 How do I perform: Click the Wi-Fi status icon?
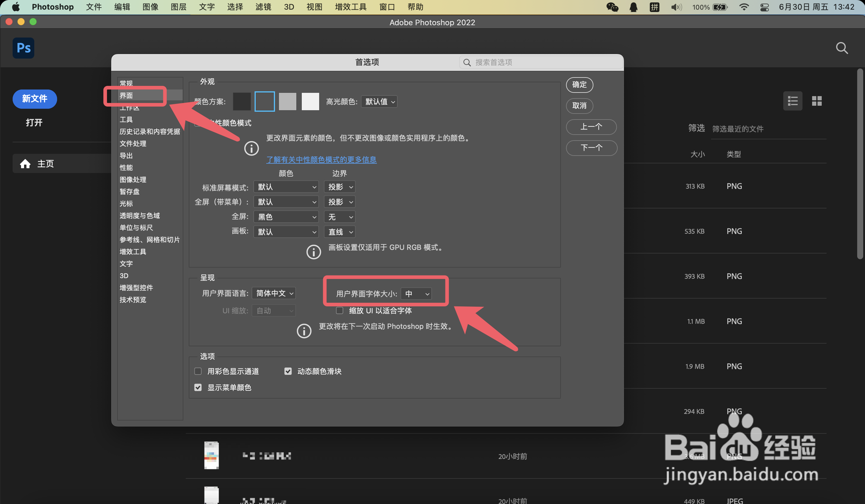[744, 7]
